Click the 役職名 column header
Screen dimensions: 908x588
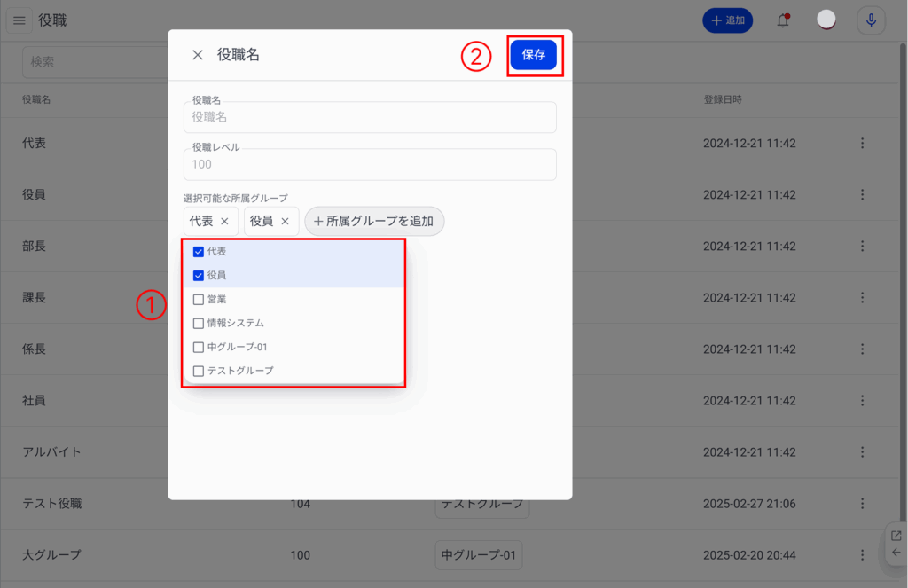point(36,99)
